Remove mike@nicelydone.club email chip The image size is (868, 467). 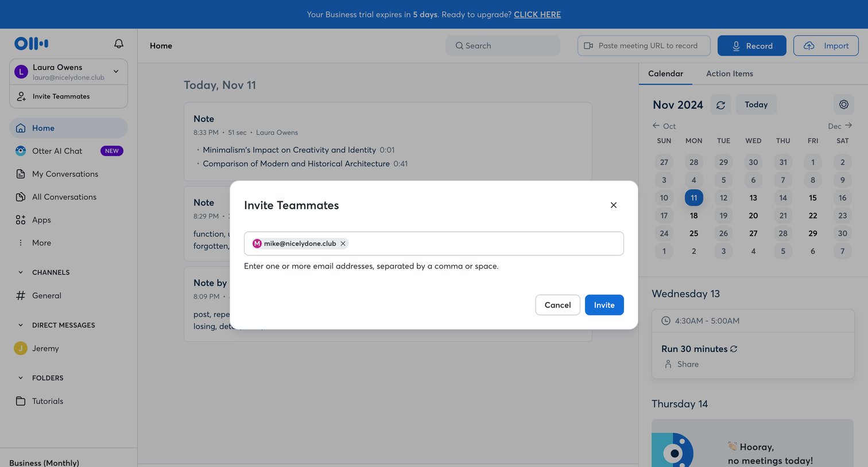[x=343, y=243]
